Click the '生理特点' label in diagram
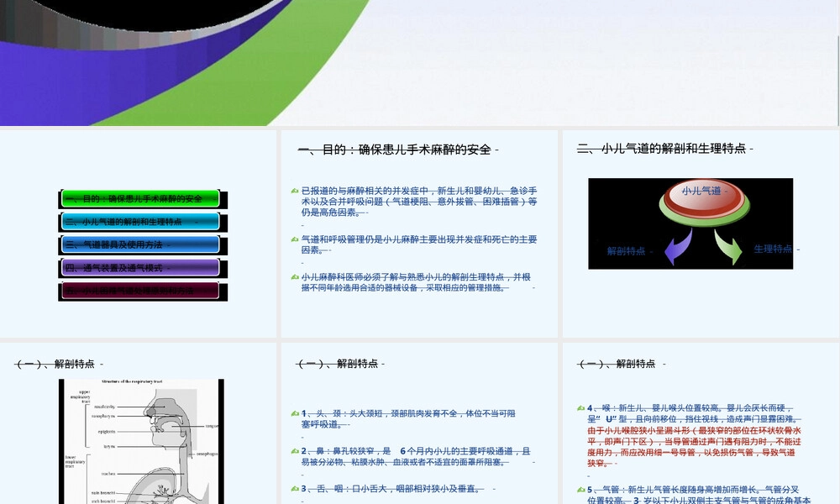840x504 pixels. pos(773,249)
